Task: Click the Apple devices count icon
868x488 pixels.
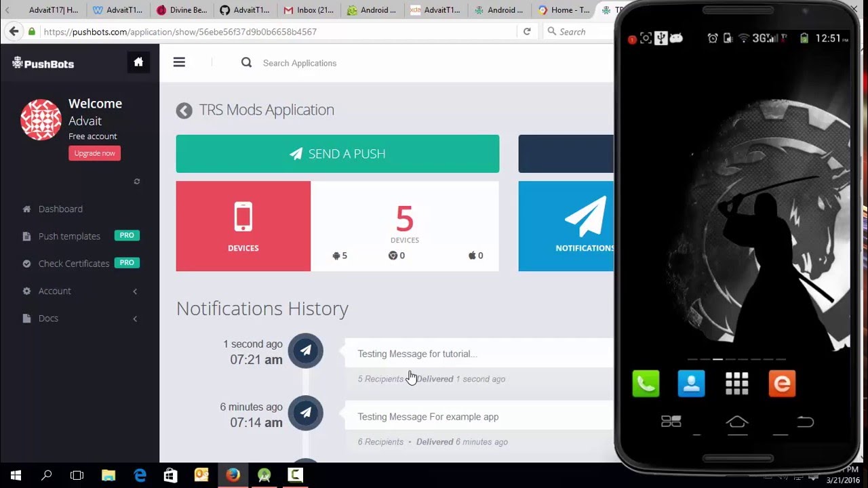Action: 473,256
